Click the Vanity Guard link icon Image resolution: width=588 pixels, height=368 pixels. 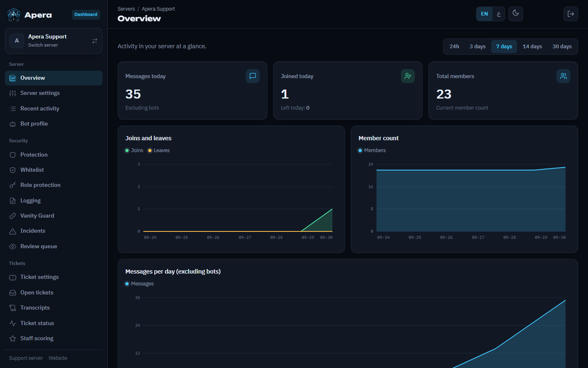pyautogui.click(x=13, y=216)
